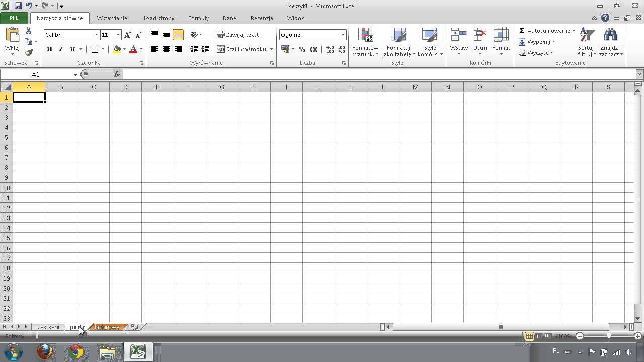Click the percent style icon

[x=302, y=49]
